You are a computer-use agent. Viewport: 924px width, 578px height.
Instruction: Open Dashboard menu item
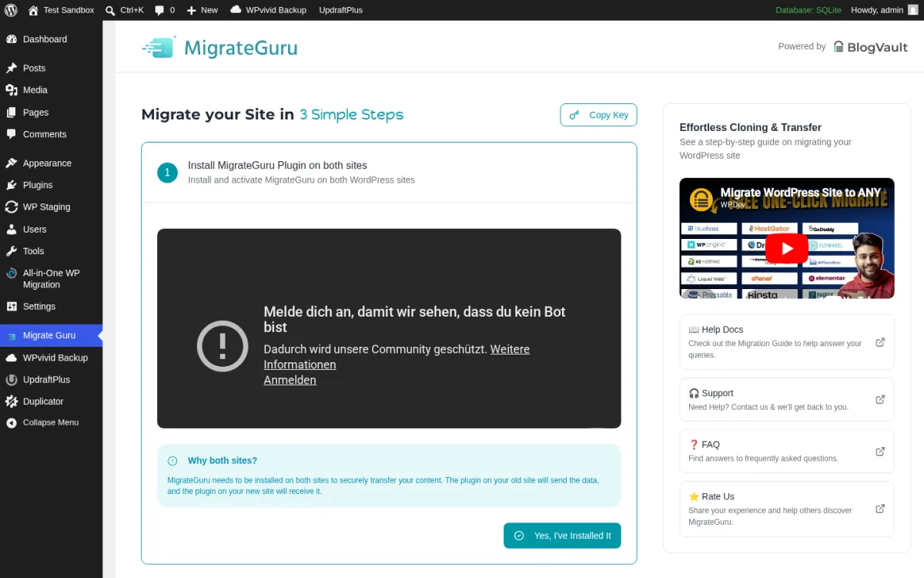click(51, 39)
